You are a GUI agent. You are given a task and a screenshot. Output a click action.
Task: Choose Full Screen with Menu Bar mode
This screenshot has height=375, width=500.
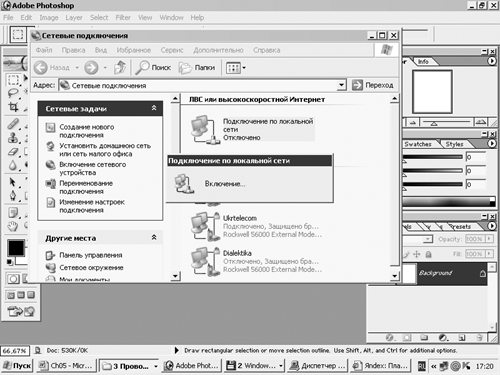pos(21,295)
